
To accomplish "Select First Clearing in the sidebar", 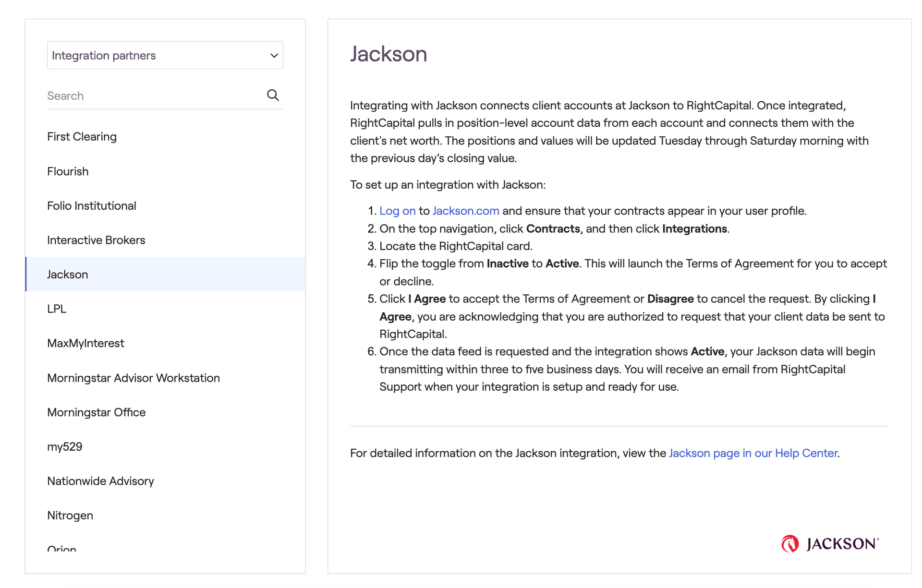I will 82,137.
